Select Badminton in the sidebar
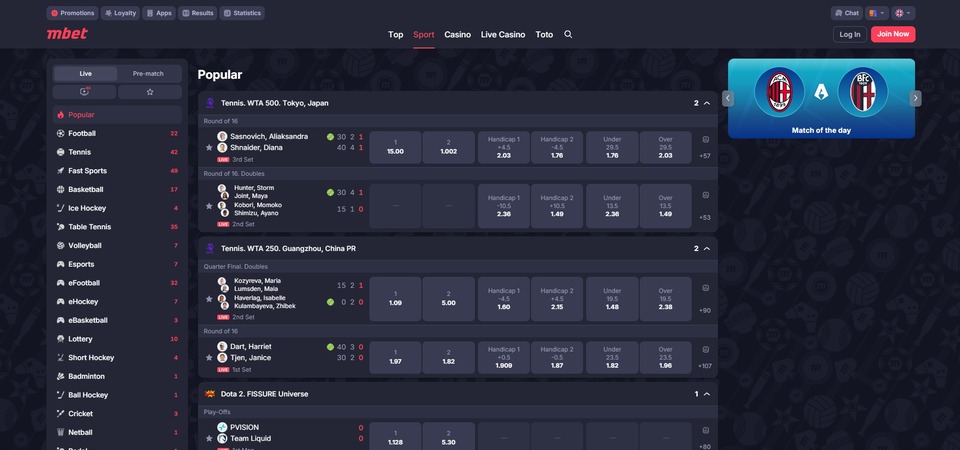This screenshot has width=960, height=450. pyautogui.click(x=118, y=376)
